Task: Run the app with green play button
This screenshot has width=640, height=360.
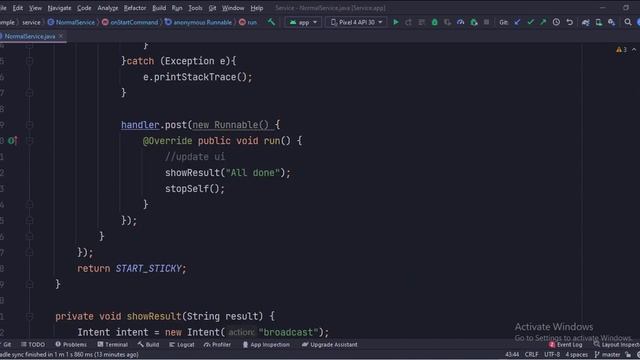Action: coord(396,22)
